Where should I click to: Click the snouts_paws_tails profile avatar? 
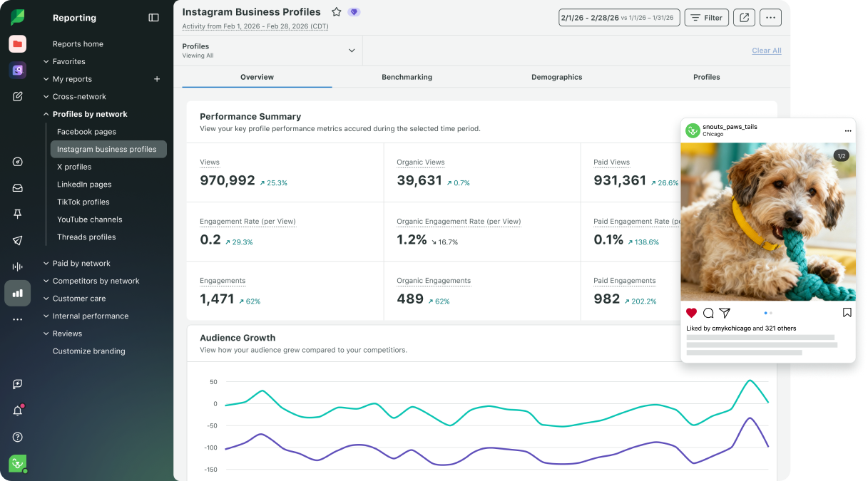[693, 130]
